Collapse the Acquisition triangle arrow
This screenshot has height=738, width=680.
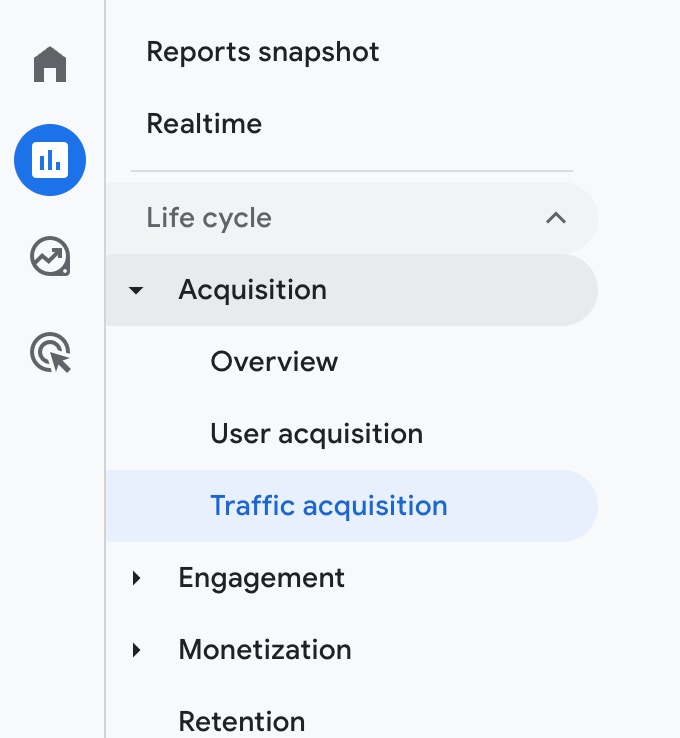[136, 290]
